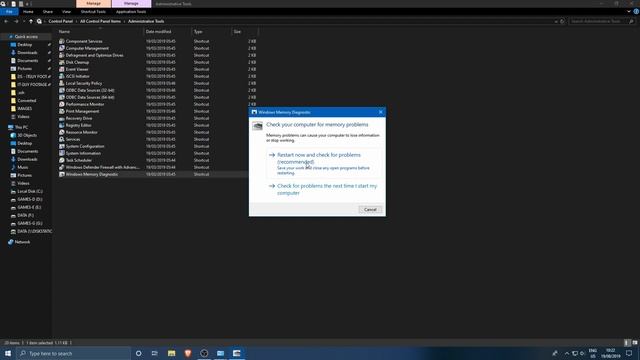Open Task View on the taskbar
The width and height of the screenshot is (640, 360).
[x=155, y=353]
